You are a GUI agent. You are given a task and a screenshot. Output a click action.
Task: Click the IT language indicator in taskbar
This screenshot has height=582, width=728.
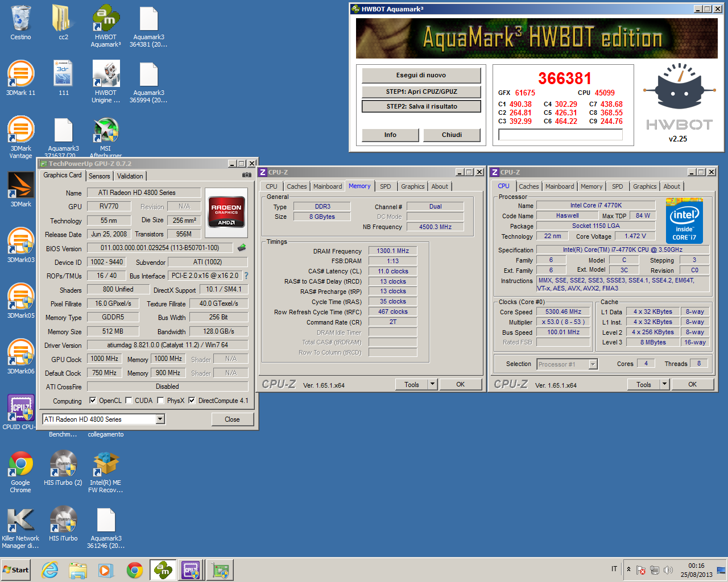point(614,569)
